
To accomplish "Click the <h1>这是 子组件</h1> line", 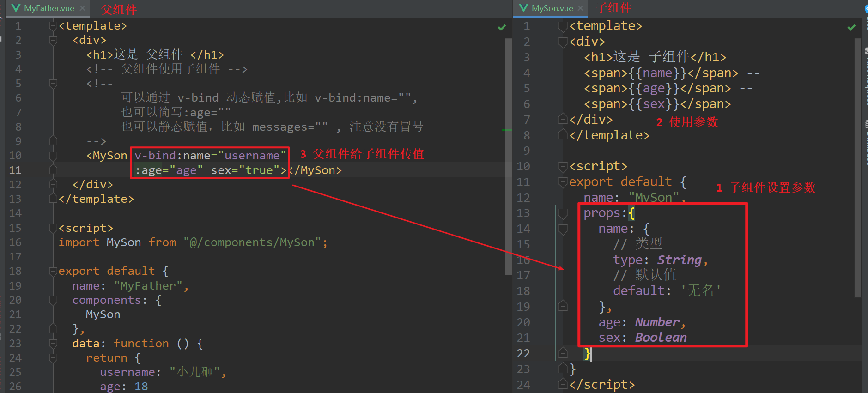I will coord(655,57).
